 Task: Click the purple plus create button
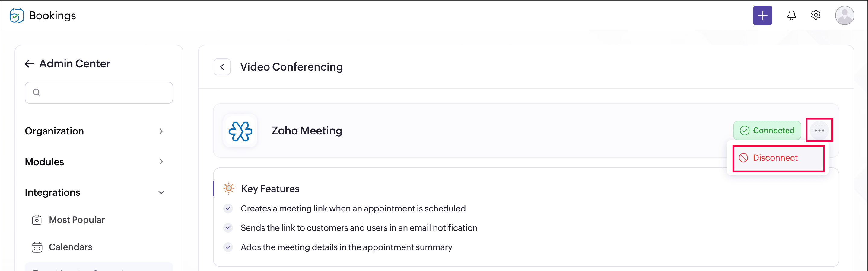click(762, 15)
